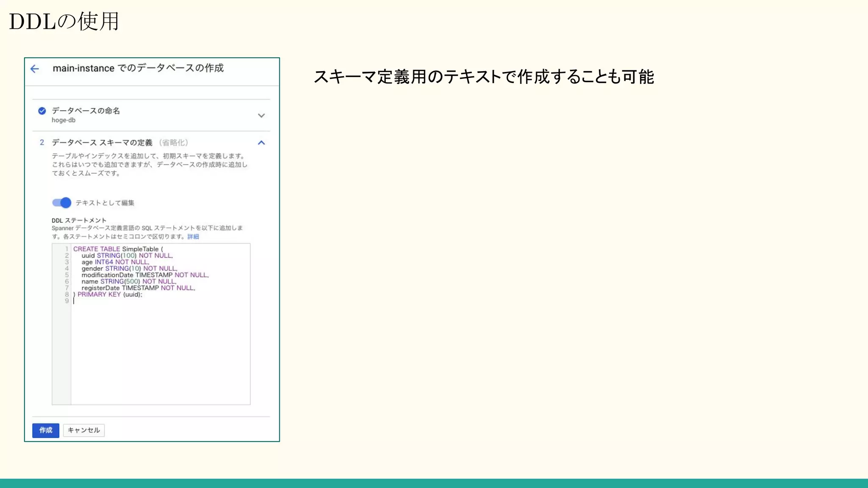The image size is (868, 488).
Task: Click the テキストとして編集 label text
Action: click(105, 203)
